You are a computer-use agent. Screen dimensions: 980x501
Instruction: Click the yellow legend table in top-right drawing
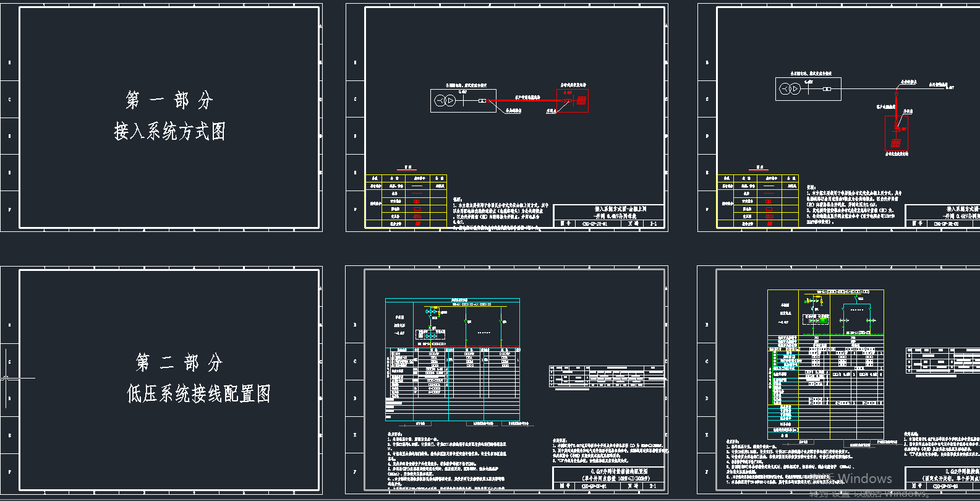coord(757,202)
